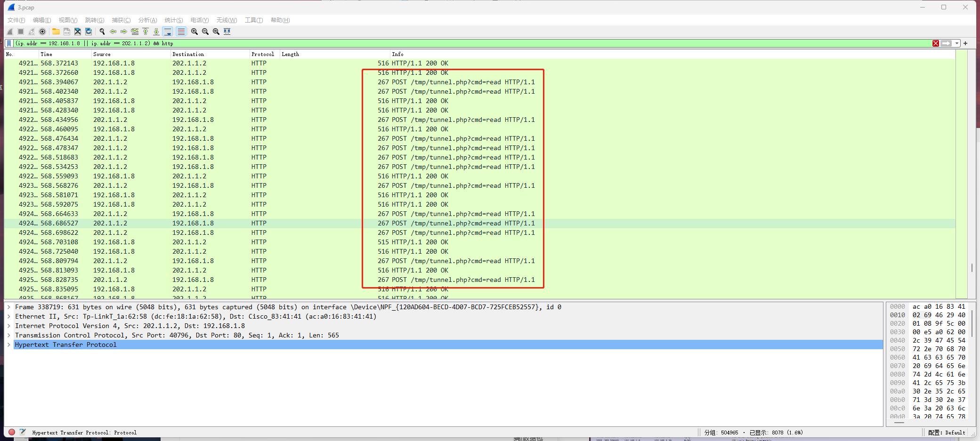Image resolution: width=980 pixels, height=441 pixels.
Task: Open the 工具(T) menu
Action: point(254,20)
